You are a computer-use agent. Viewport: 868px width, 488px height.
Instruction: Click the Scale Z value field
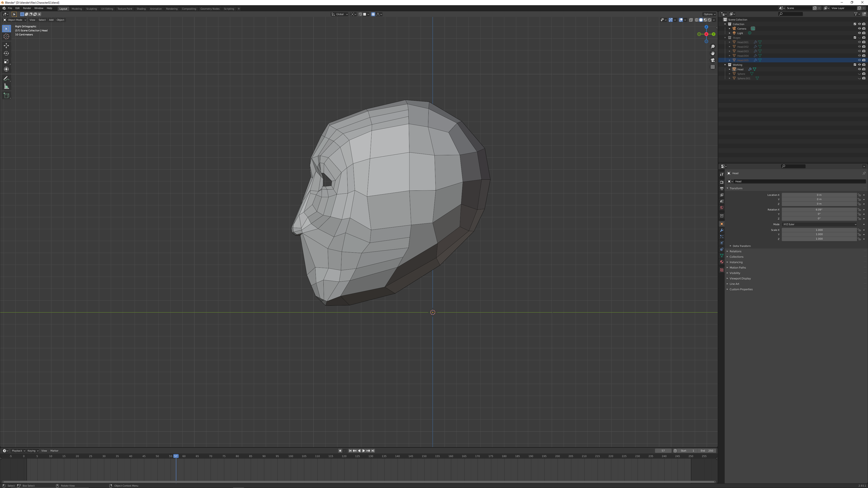[819, 239]
